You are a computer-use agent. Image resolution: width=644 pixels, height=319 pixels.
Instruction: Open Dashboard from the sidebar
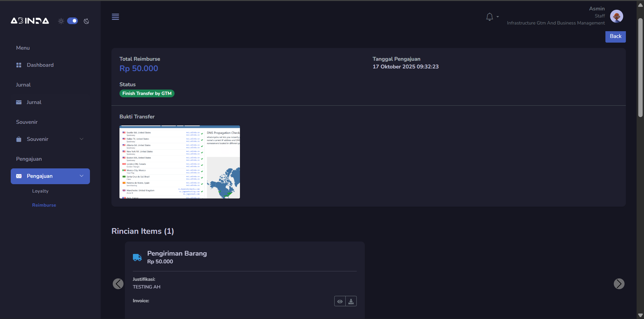pos(40,65)
